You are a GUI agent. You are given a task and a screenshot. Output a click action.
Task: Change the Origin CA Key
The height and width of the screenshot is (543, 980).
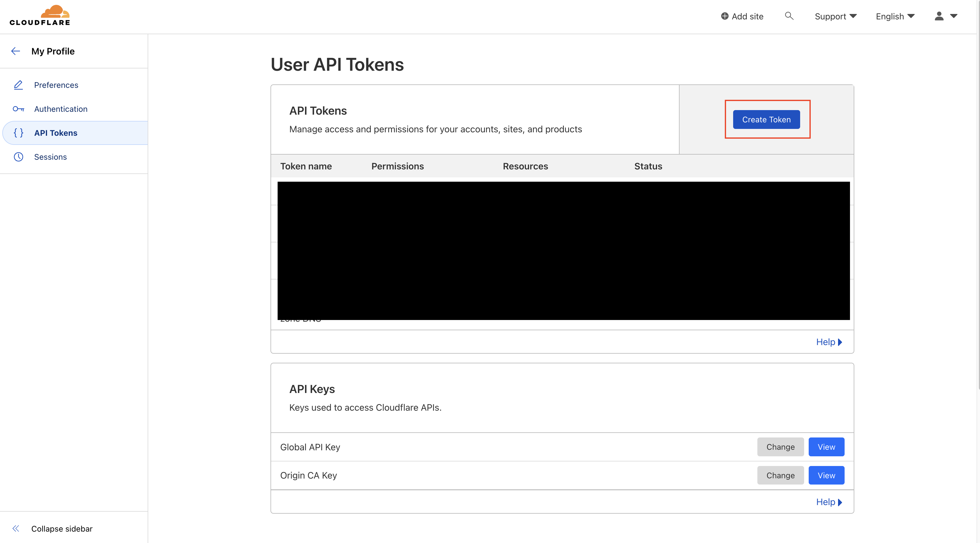(780, 475)
